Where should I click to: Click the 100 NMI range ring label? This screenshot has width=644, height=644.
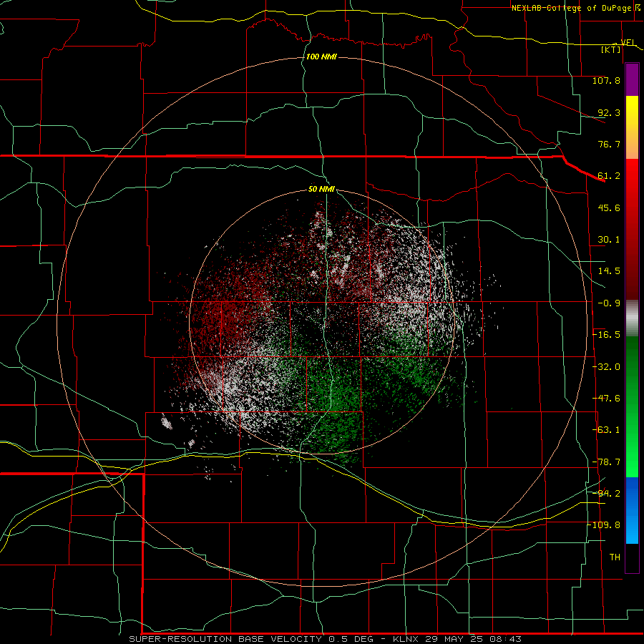[x=321, y=57]
